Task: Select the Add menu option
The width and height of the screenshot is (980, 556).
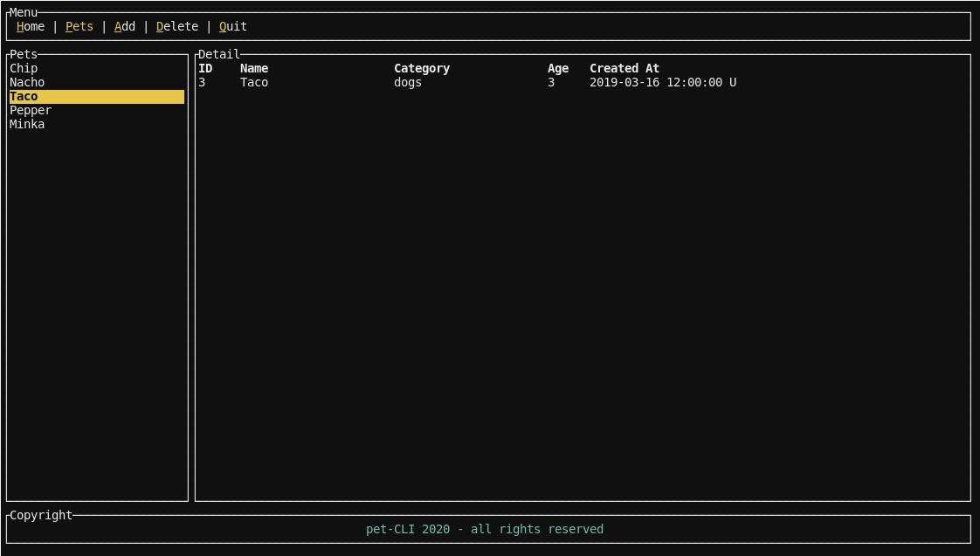Action: pyautogui.click(x=125, y=26)
